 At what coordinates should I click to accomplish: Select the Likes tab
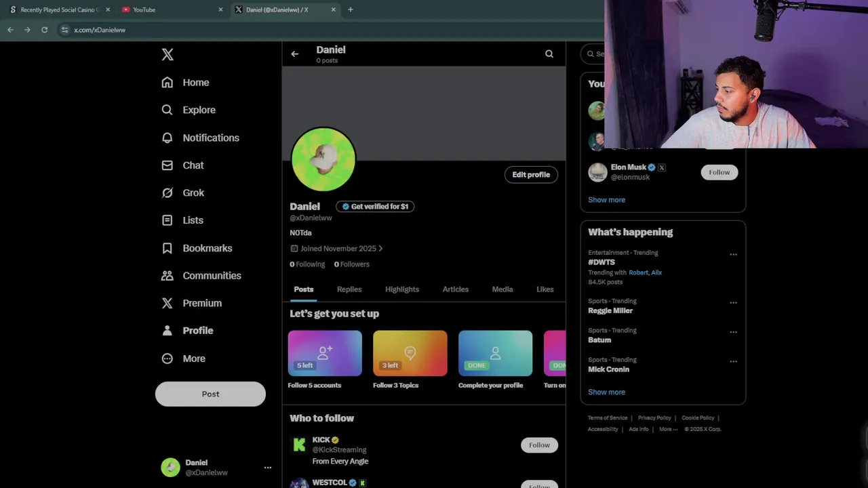tap(545, 289)
